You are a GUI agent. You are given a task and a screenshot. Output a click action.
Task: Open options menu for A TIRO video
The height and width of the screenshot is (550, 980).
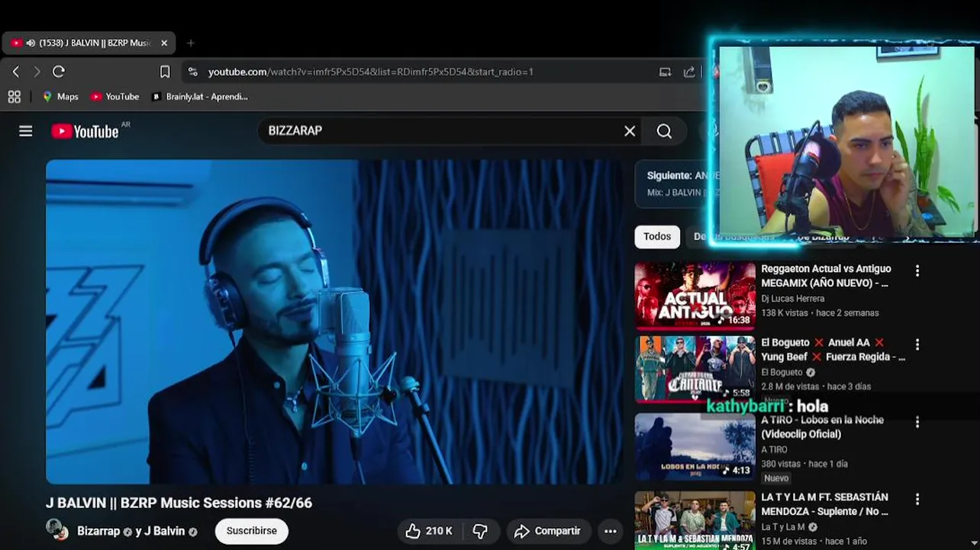917,422
